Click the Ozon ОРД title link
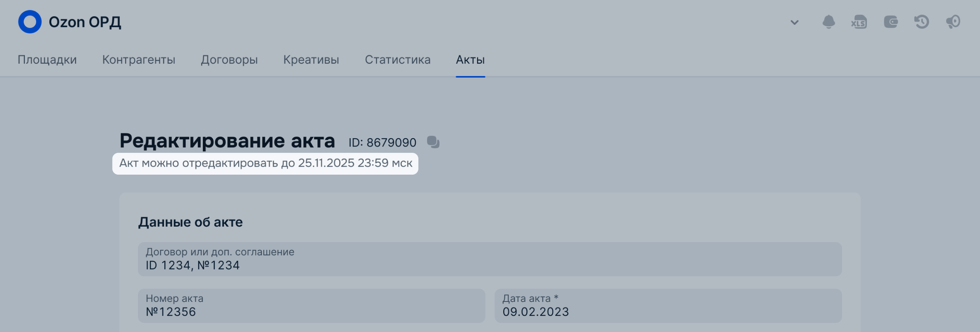 click(x=85, y=22)
